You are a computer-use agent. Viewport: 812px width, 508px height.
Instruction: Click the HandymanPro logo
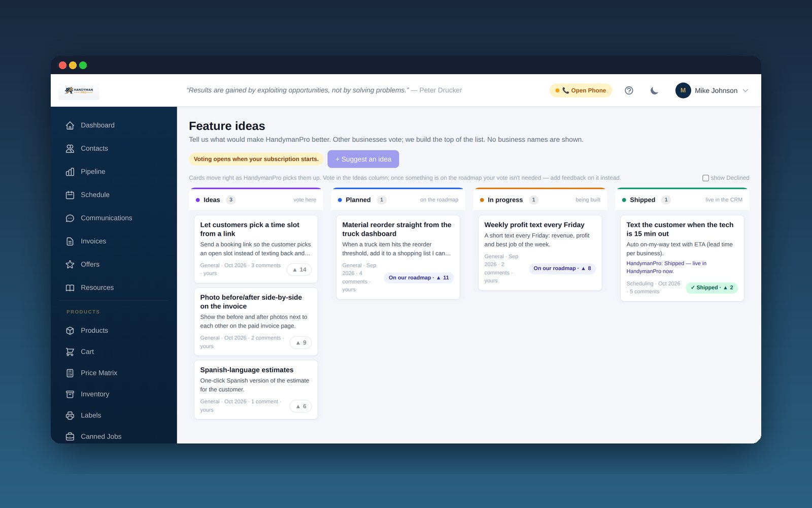tap(79, 90)
